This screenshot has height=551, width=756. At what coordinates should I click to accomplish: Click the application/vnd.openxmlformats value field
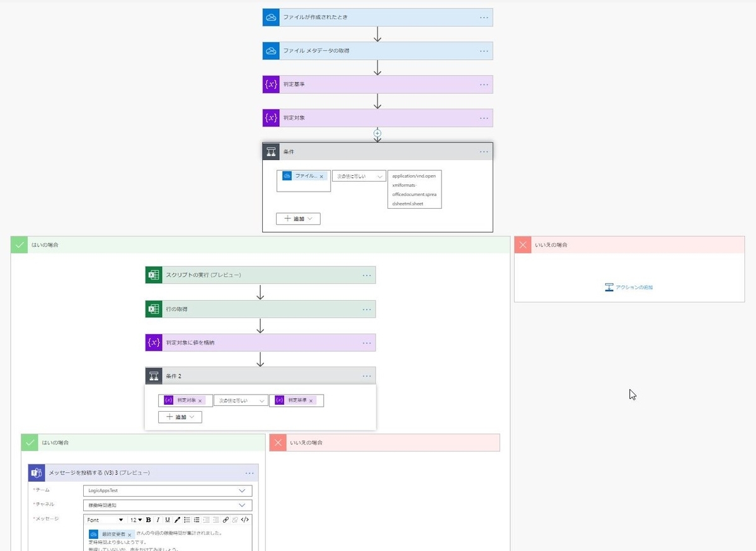click(x=415, y=189)
